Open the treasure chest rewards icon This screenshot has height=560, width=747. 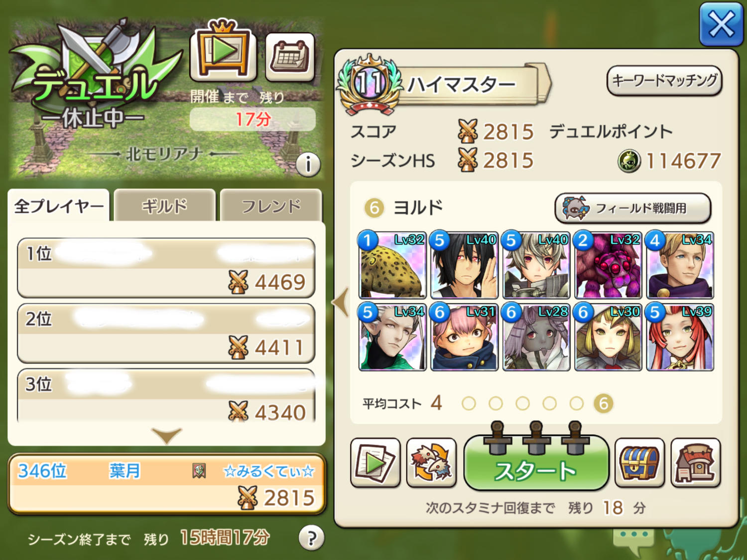click(x=639, y=463)
